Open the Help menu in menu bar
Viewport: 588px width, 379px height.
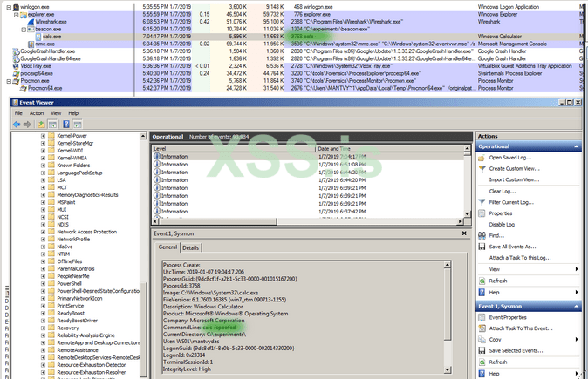point(73,113)
